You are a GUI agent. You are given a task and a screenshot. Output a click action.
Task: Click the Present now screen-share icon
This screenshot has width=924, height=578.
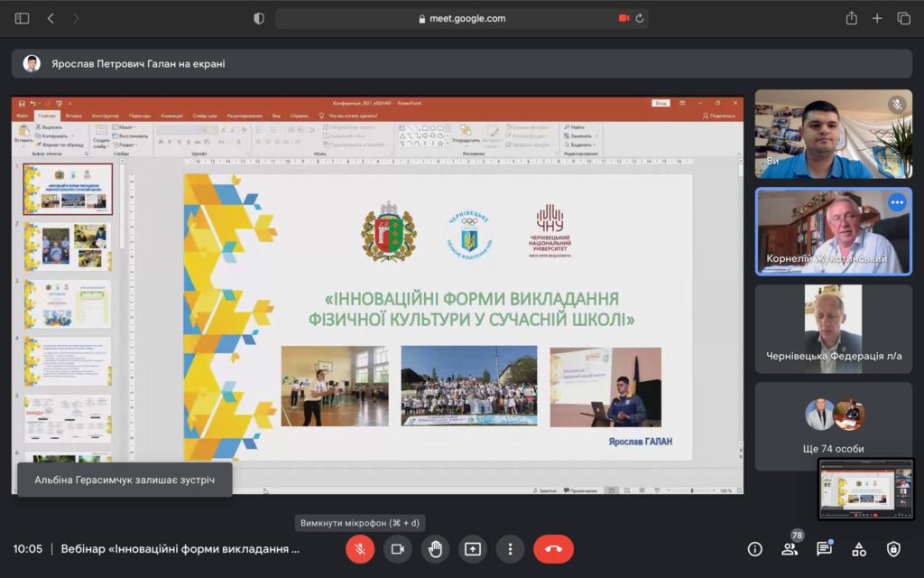(473, 549)
